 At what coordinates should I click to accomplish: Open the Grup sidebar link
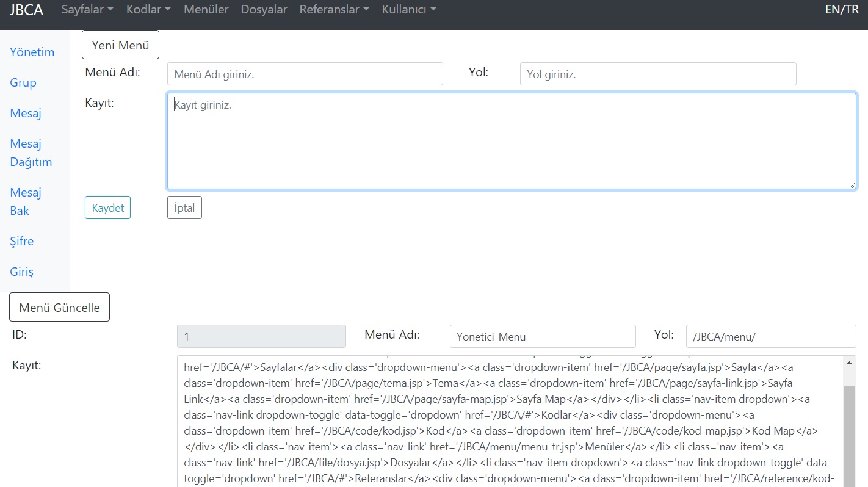coord(23,82)
